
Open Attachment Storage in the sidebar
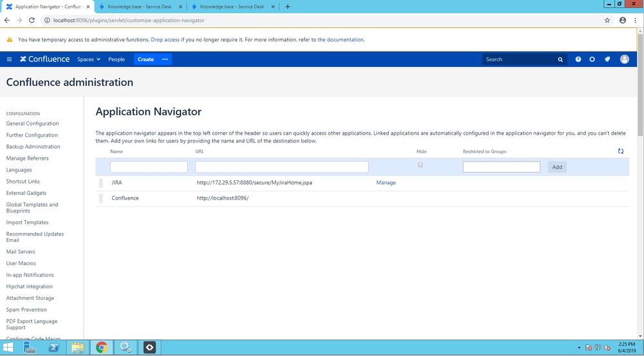tap(30, 298)
